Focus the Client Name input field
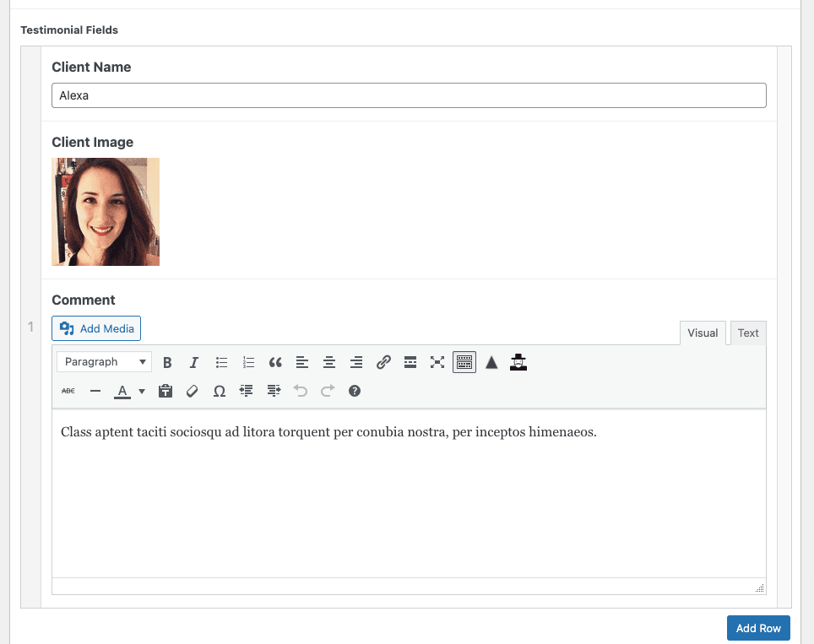The width and height of the screenshot is (814, 644). pos(409,95)
